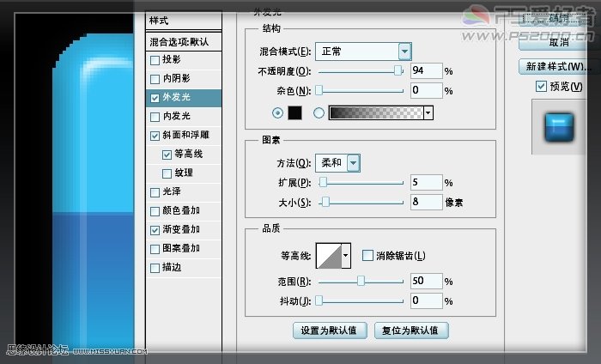
Task: Click the blue button style preview thumbnail
Action: tap(559, 127)
